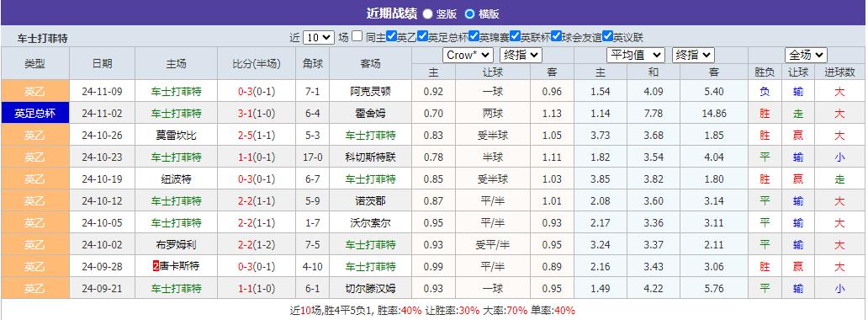Click the 3-1 score against 霍舍姆

246,114
